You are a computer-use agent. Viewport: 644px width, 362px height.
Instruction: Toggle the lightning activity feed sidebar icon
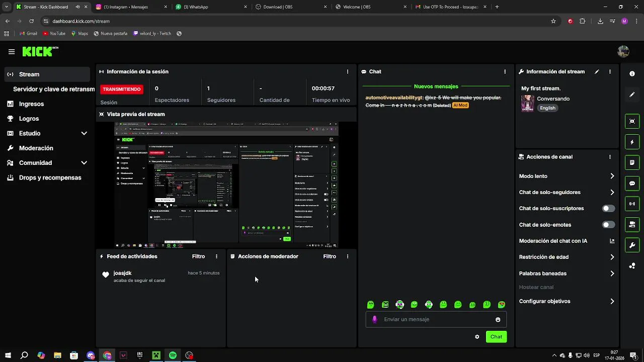click(x=632, y=142)
